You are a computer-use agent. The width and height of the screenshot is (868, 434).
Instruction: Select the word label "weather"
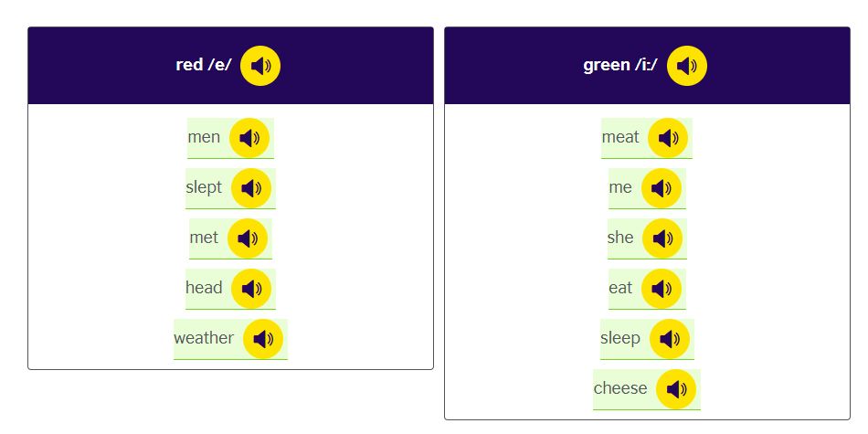[204, 338]
